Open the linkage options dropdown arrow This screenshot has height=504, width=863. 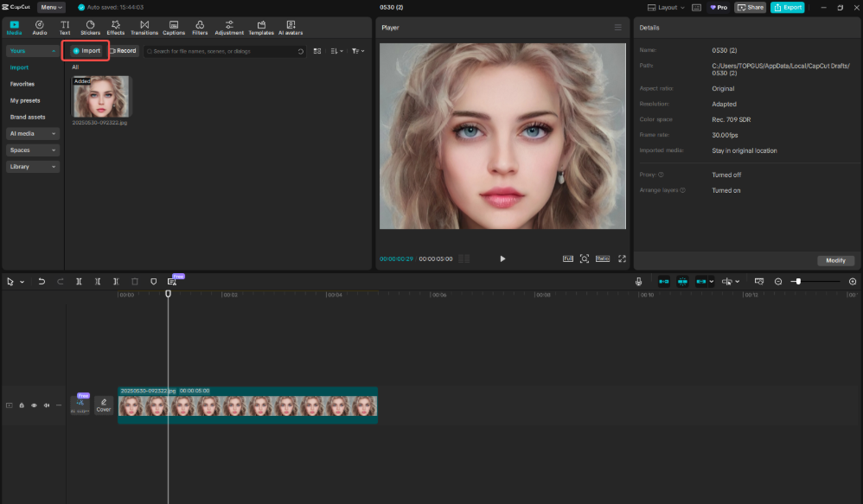click(x=711, y=282)
